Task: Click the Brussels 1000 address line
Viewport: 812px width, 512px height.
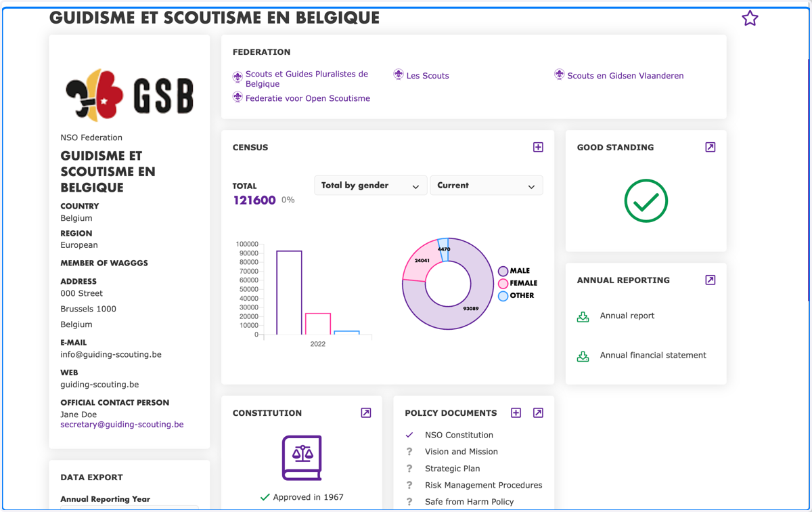Action: 88,309
